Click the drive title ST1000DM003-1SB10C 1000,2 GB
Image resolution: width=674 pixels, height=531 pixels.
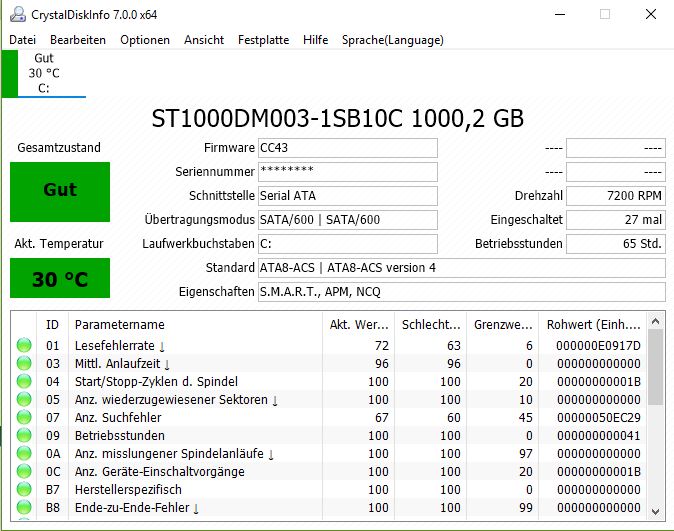337,118
